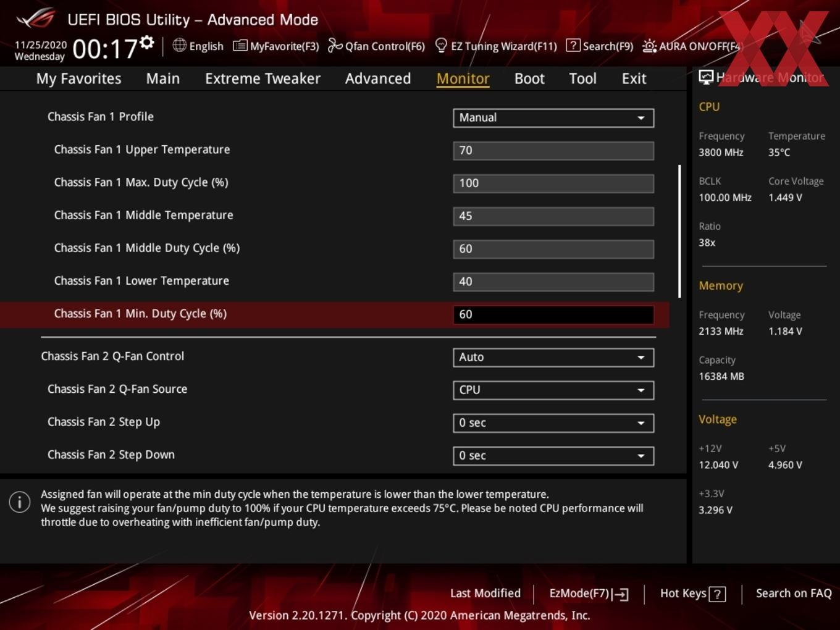Click the EzMode switch arrow icon
Image resolution: width=840 pixels, height=630 pixels.
coord(620,594)
